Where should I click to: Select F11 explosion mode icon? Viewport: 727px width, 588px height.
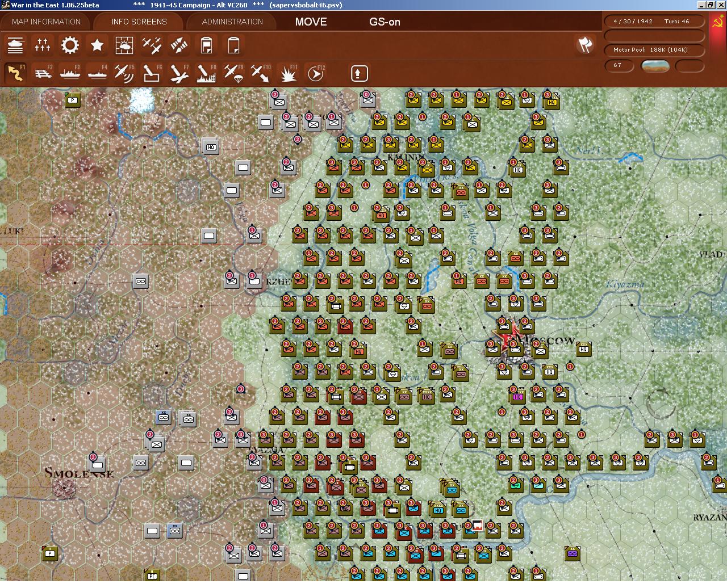coord(288,73)
